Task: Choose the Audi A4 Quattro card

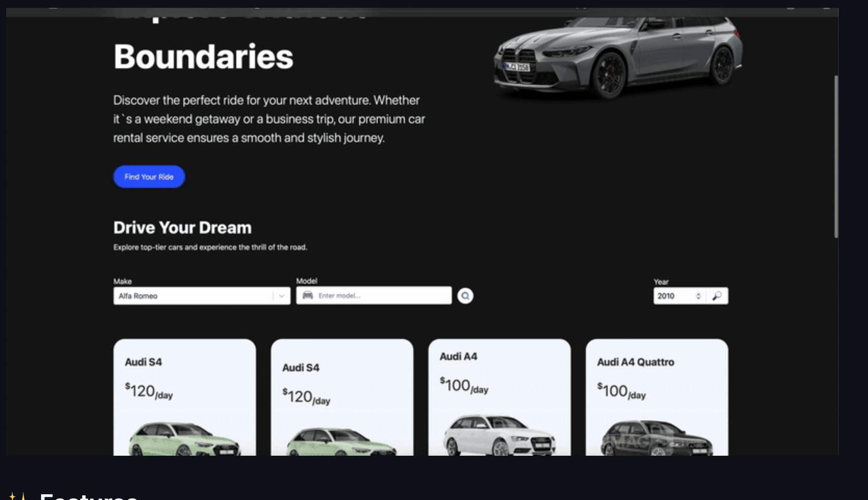Action: (x=657, y=397)
